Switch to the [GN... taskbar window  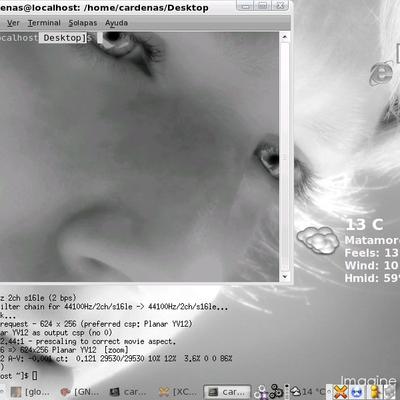80,392
